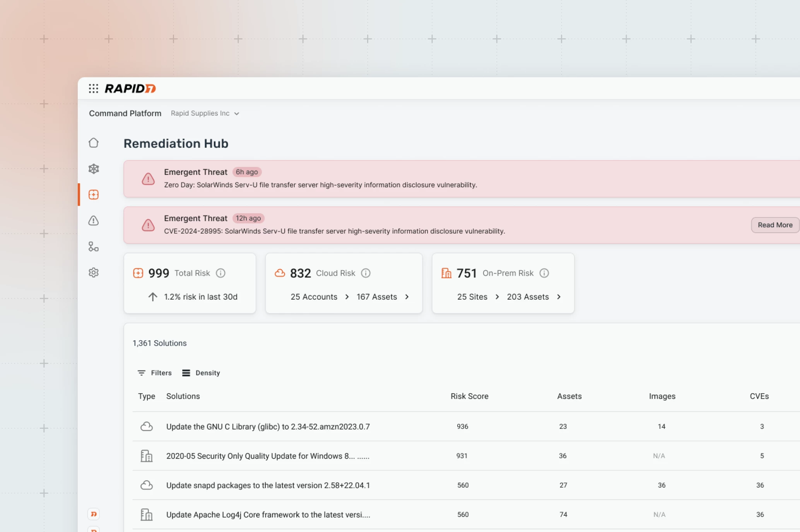
Task: Click the Cloud Risk info tooltip icon
Action: tap(366, 273)
